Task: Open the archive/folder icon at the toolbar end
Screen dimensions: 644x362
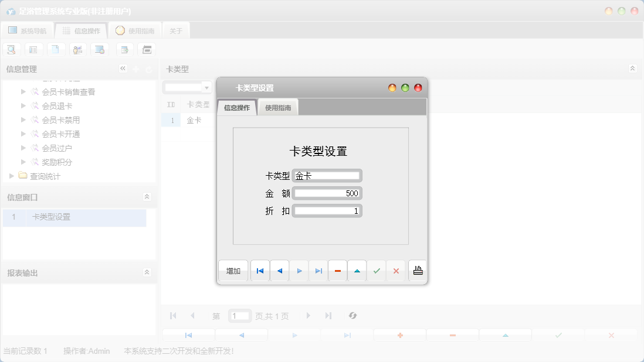Action: (146, 49)
